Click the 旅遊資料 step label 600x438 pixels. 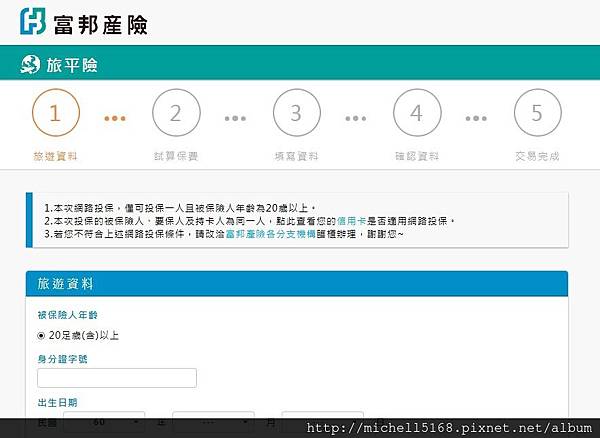coord(55,156)
